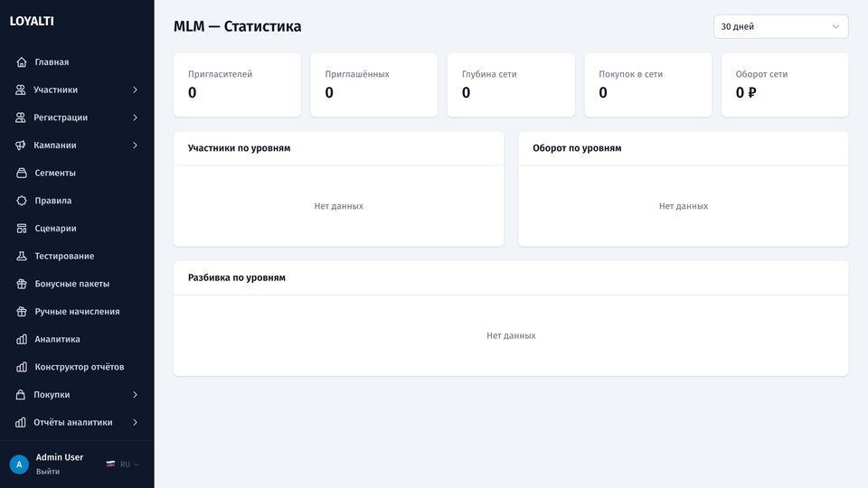868x488 pixels.
Task: Expand the Отчёты аналитики submenu chevron
Action: coord(135,422)
